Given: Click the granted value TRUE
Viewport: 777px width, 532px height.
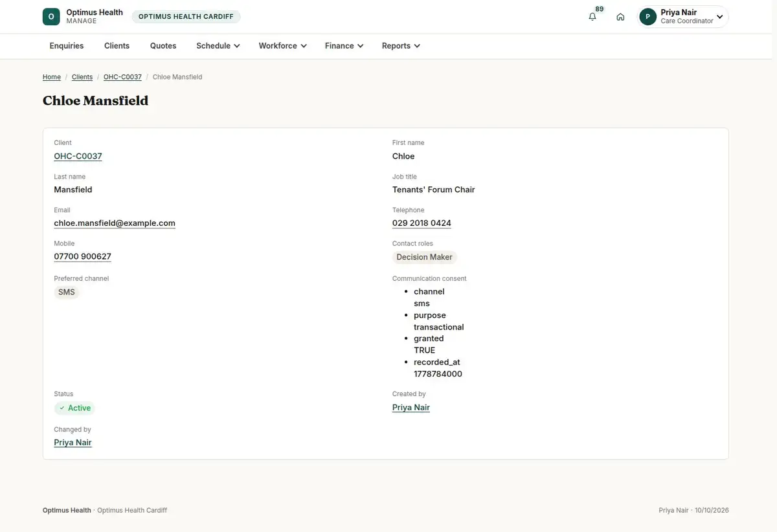Looking at the screenshot, I should (425, 350).
